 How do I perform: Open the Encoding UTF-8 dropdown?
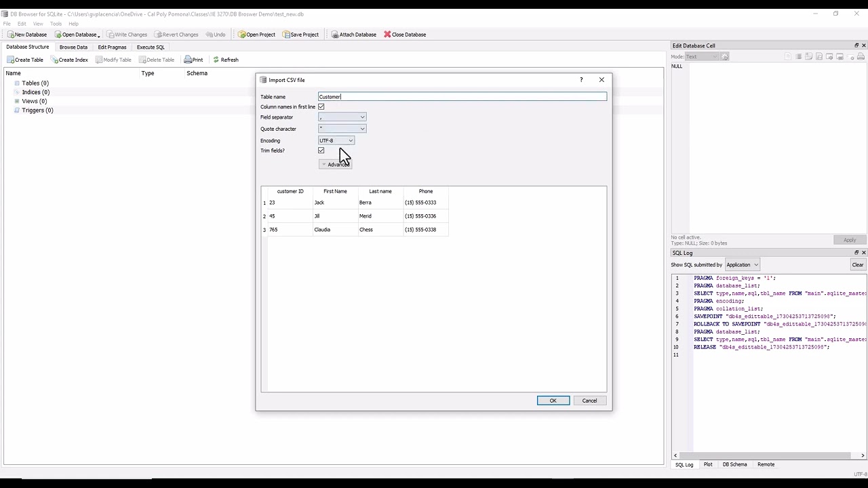tap(336, 140)
